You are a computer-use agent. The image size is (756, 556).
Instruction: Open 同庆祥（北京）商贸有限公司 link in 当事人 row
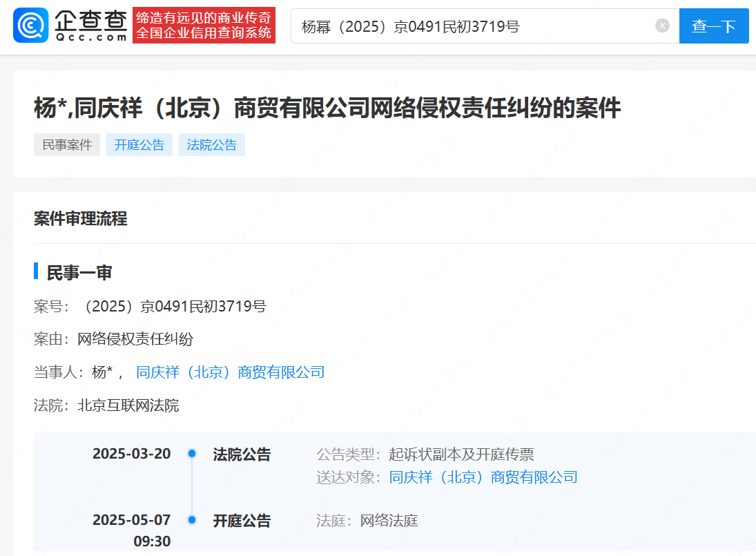[x=230, y=372]
